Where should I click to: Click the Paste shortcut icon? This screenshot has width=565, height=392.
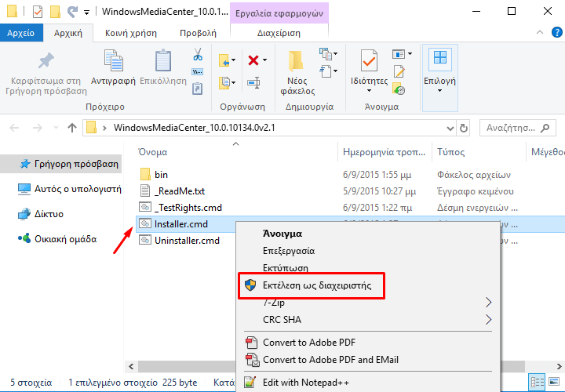tap(198, 89)
